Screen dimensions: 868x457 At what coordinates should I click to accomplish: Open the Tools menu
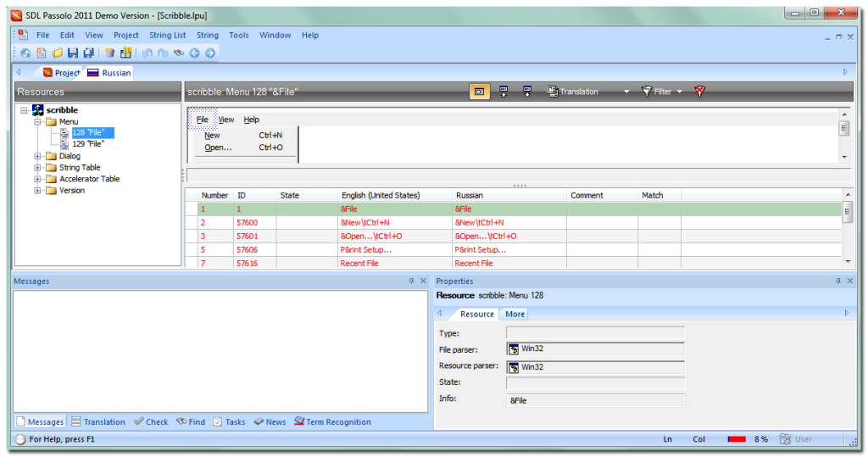(238, 35)
